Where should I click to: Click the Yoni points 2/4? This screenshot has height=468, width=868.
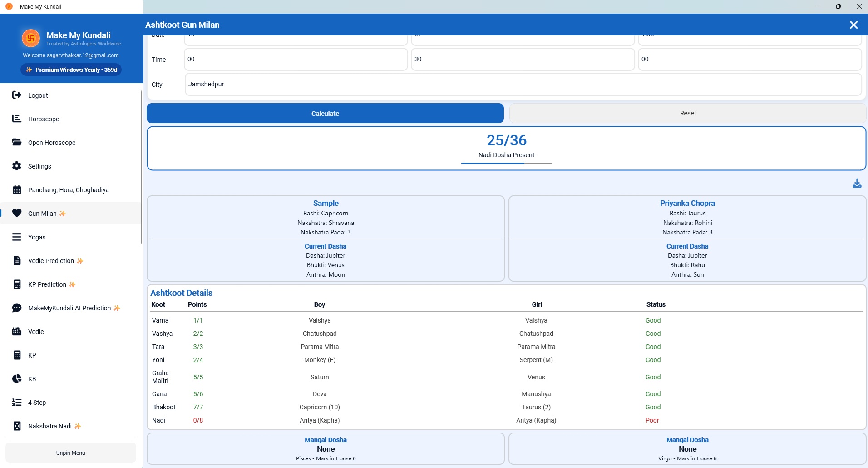198,360
